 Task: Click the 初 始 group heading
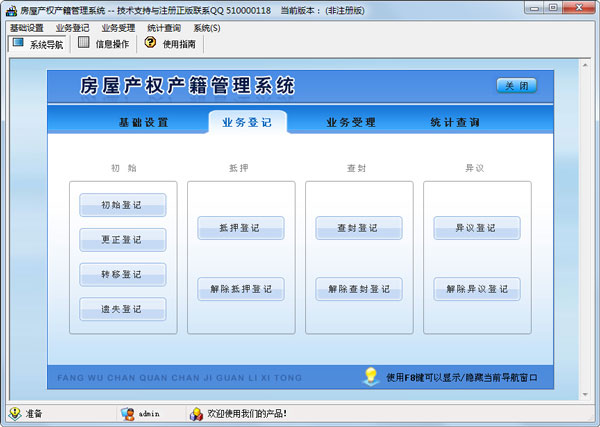tap(124, 168)
